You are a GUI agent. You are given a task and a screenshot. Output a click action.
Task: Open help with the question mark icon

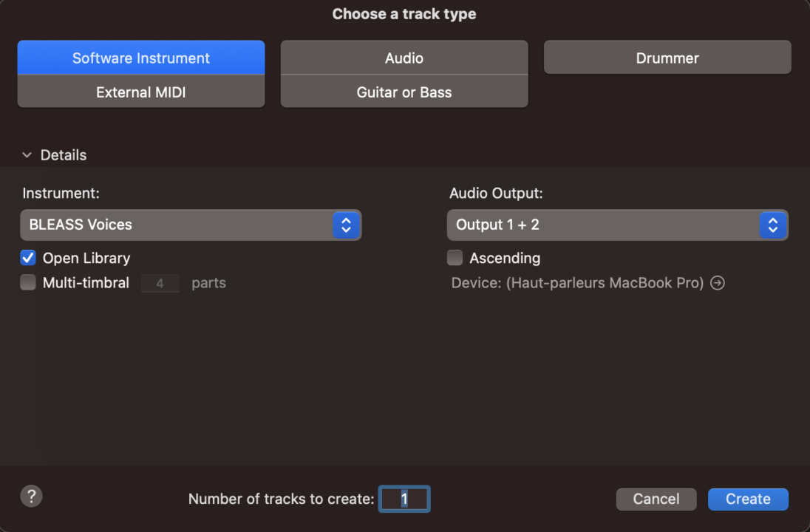tap(31, 496)
